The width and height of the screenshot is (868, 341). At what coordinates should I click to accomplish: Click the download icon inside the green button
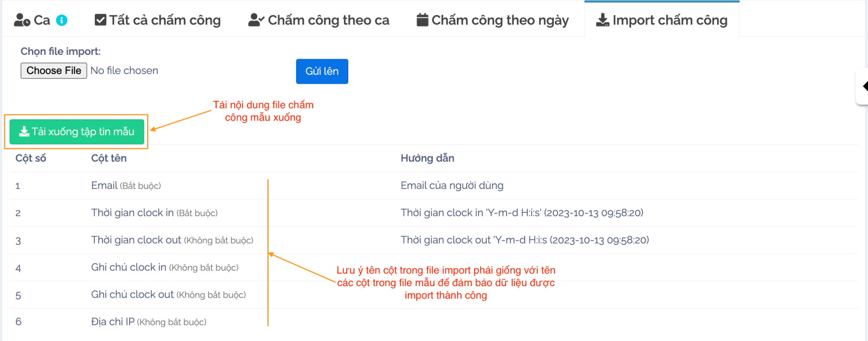point(24,131)
